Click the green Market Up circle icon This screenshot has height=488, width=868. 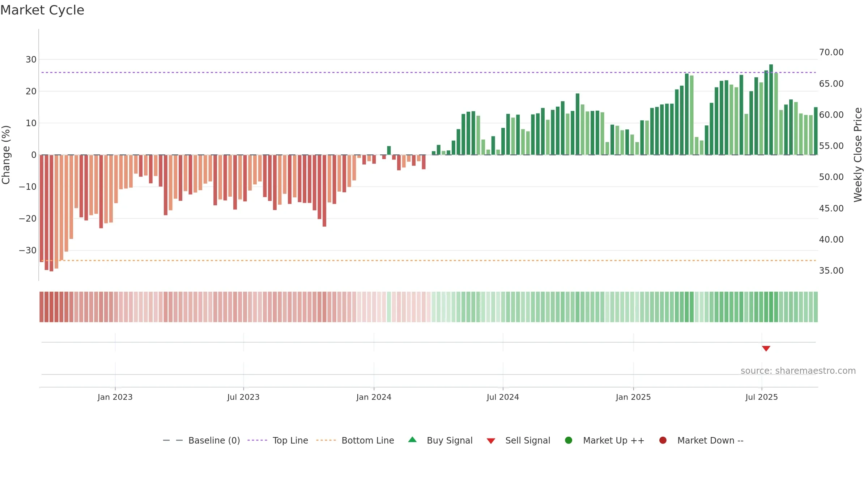(569, 440)
